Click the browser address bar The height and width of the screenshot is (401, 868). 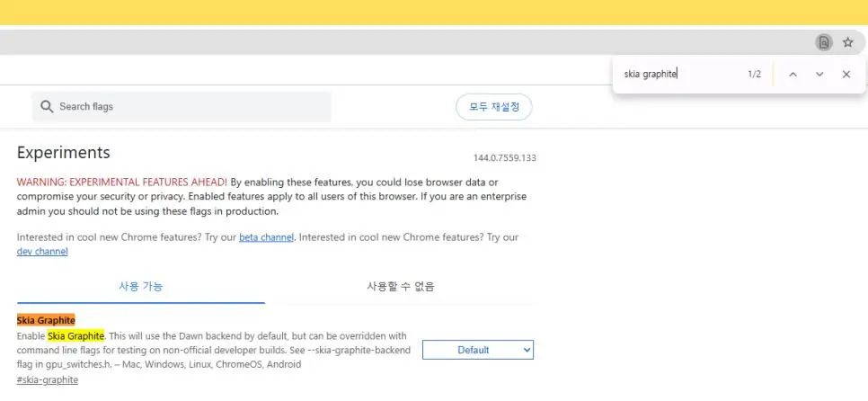point(404,42)
